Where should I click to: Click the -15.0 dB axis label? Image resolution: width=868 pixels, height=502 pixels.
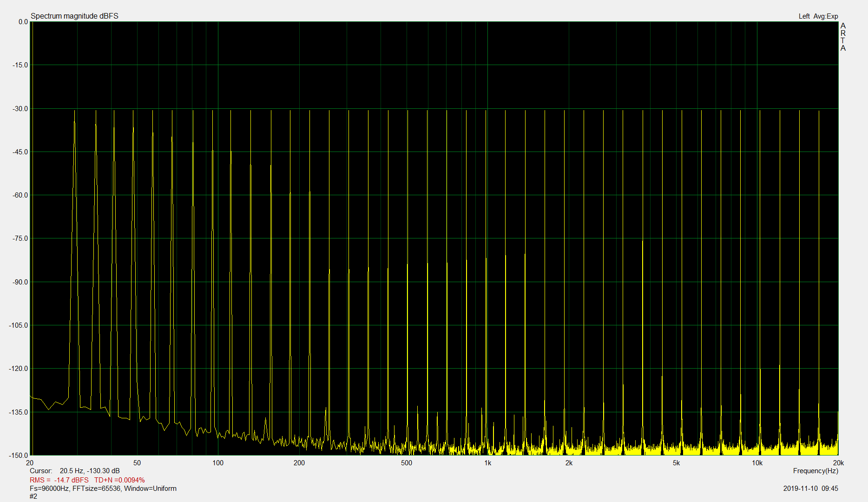pos(20,65)
